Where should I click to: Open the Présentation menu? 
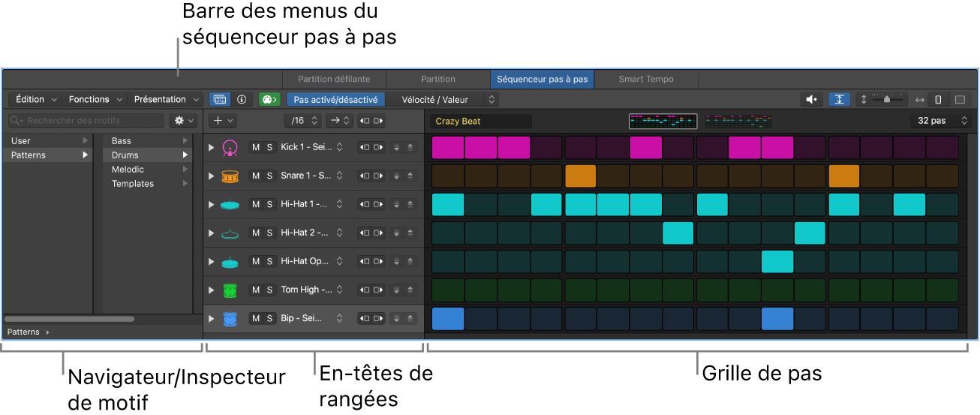[x=165, y=99]
